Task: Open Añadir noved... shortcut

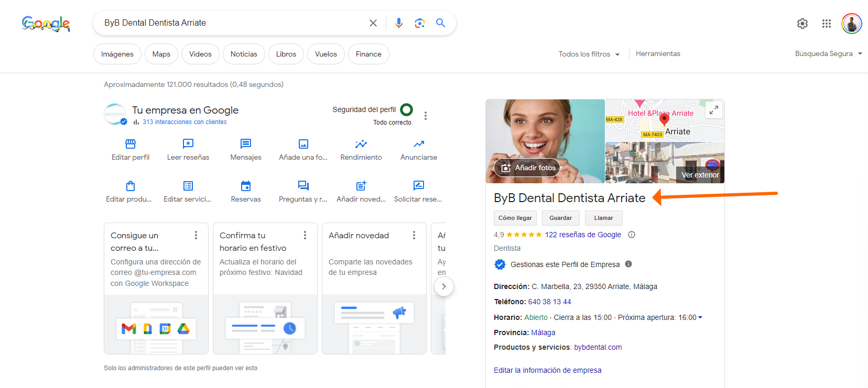Action: click(361, 192)
